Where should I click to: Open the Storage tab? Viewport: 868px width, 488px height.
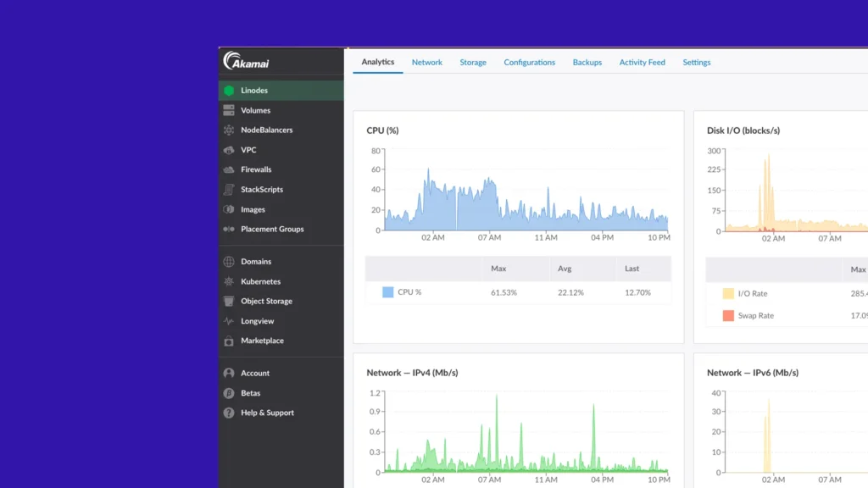[x=473, y=63]
